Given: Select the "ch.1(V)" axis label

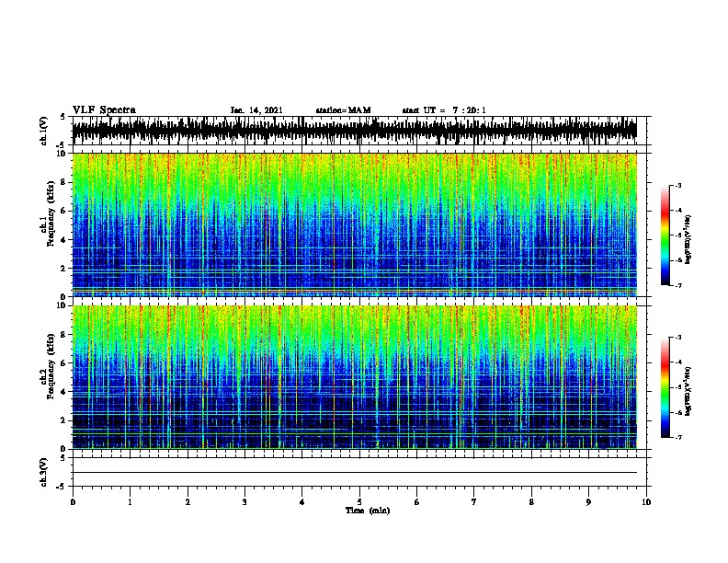Looking at the screenshot, I should click(44, 131).
